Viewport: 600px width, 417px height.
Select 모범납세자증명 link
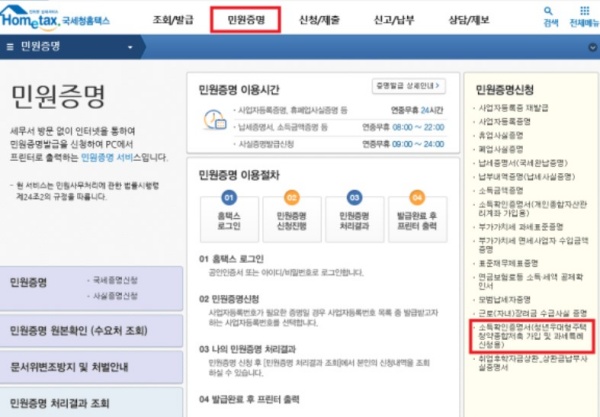[x=504, y=300]
